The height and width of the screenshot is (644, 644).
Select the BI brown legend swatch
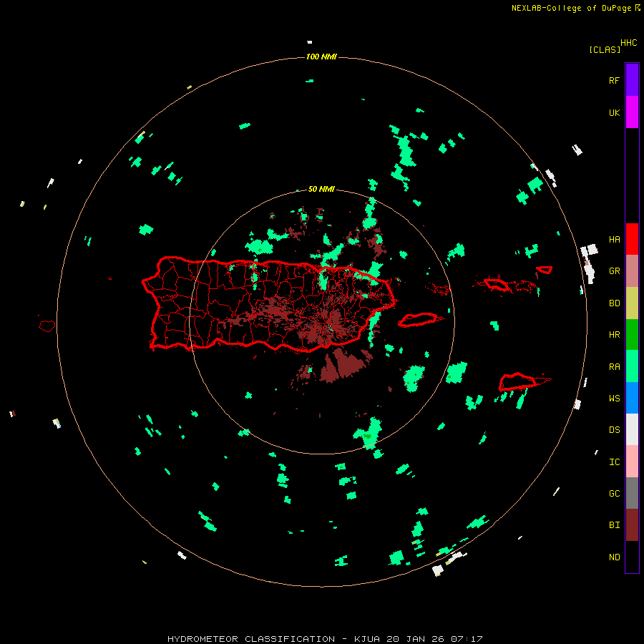point(632,525)
